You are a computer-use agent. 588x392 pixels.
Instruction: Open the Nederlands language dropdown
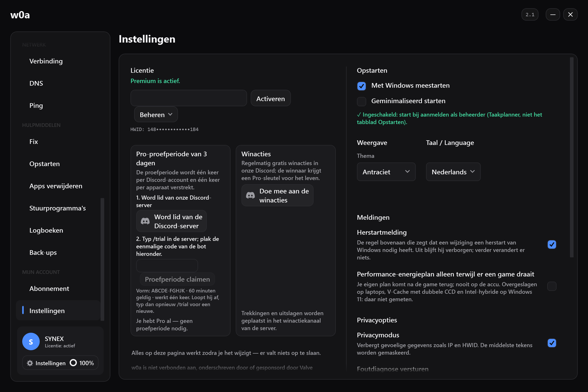click(x=453, y=172)
